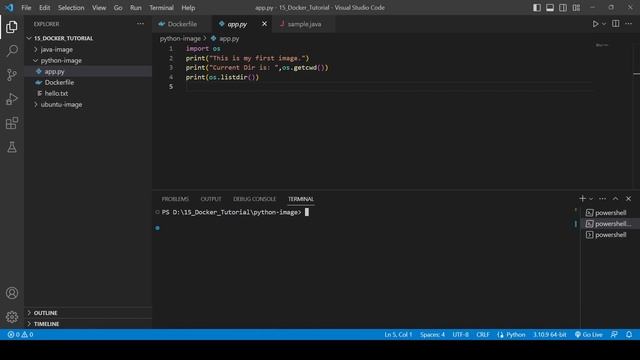
Task: Open the File menu
Action: pyautogui.click(x=26, y=8)
